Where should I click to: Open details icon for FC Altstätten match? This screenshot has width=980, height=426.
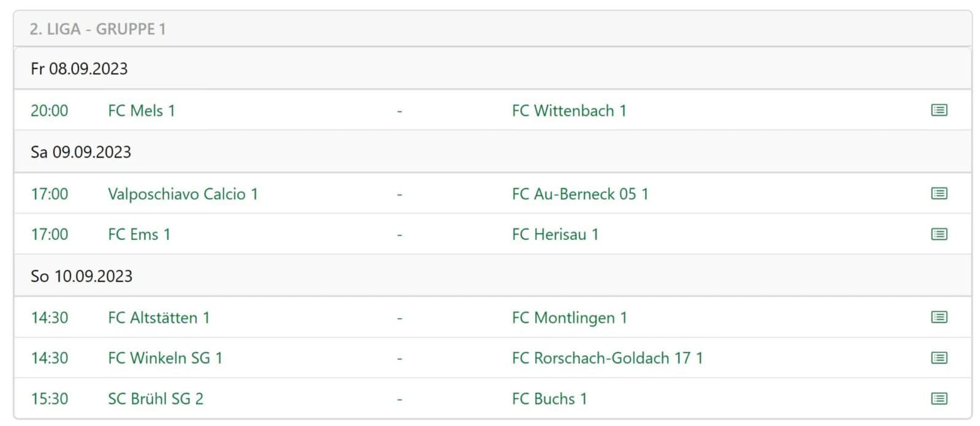pos(938,317)
